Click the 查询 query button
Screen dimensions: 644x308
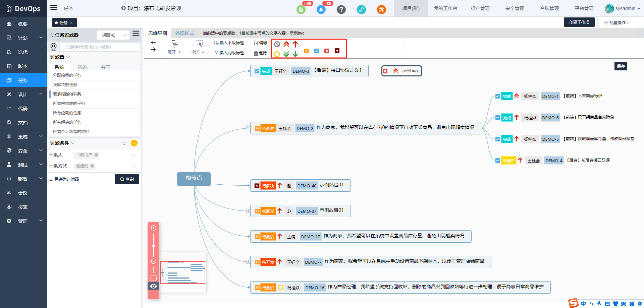point(127,179)
